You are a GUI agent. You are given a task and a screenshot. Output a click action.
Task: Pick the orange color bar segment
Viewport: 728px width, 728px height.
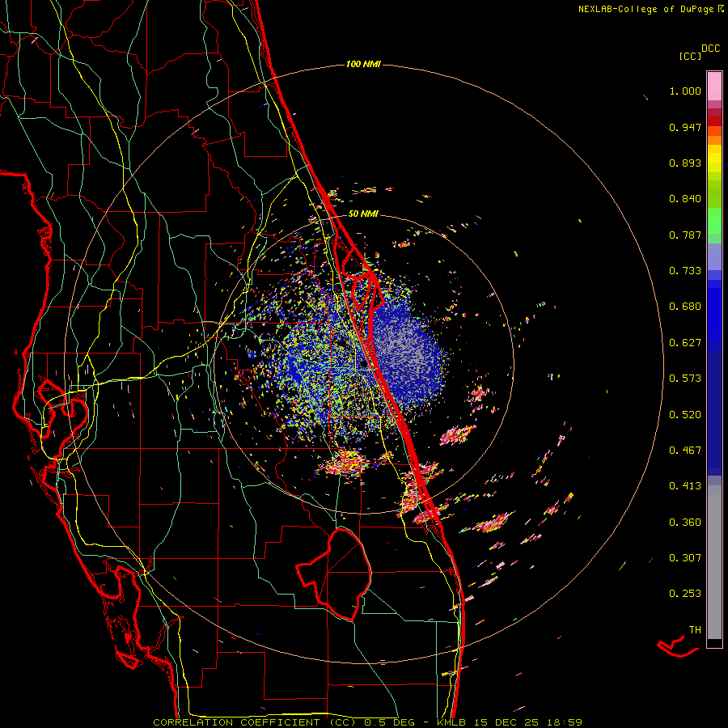pyautogui.click(x=714, y=140)
